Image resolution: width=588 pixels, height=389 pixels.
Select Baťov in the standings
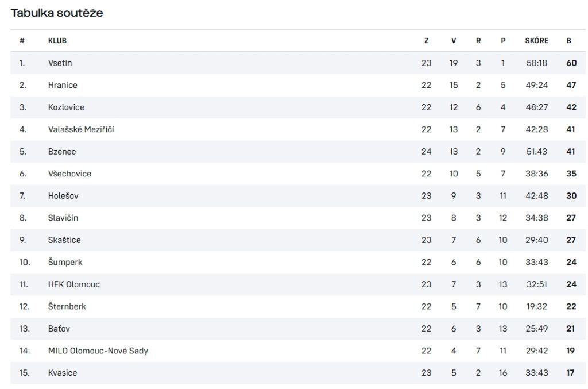pyautogui.click(x=59, y=329)
